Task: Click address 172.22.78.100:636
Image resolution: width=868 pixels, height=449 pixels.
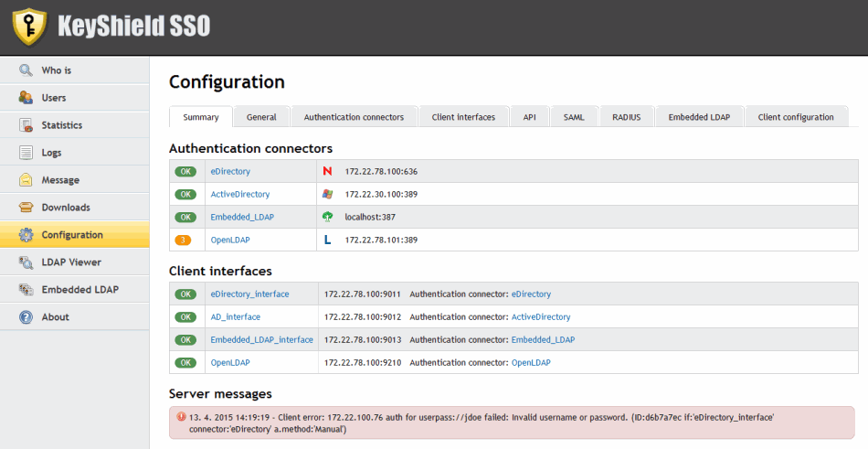Action: pyautogui.click(x=381, y=171)
